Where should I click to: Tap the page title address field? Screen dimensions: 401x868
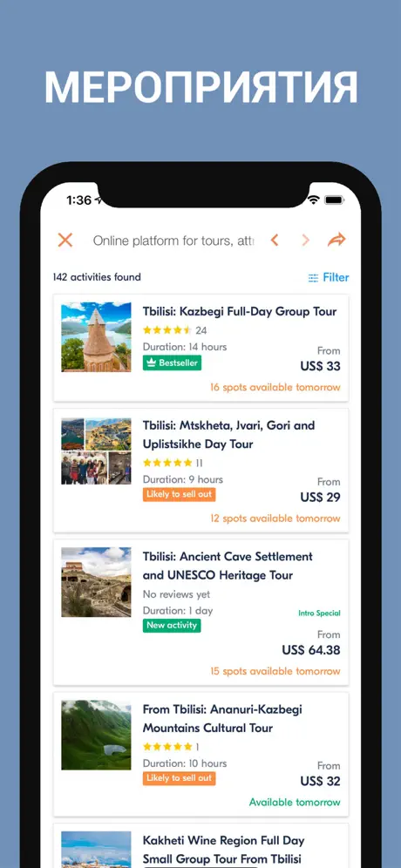pos(173,241)
